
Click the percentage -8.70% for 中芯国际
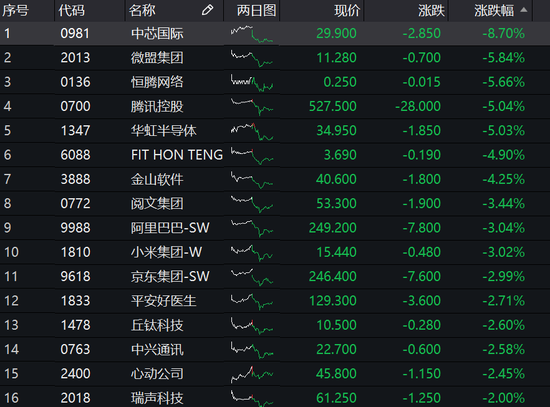(x=504, y=34)
